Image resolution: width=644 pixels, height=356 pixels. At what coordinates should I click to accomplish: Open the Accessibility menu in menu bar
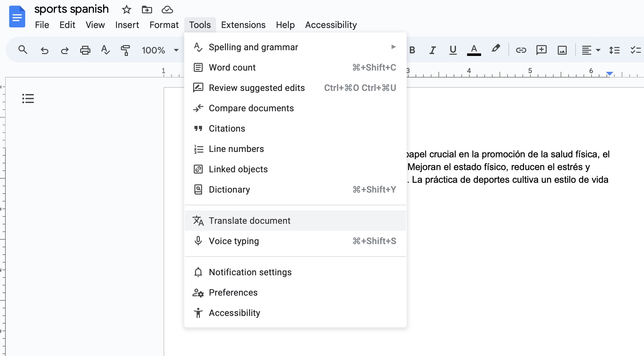tap(331, 25)
